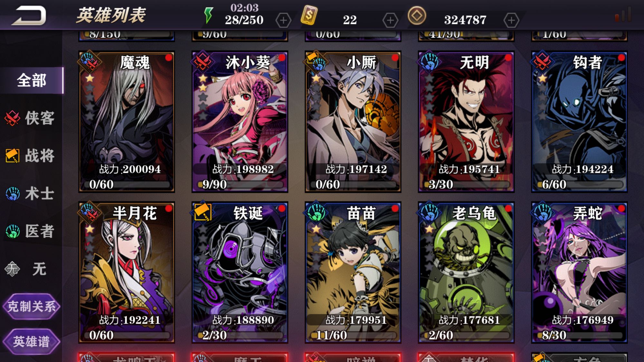
Task: Open the 克制关系 button
Action: pos(31,306)
